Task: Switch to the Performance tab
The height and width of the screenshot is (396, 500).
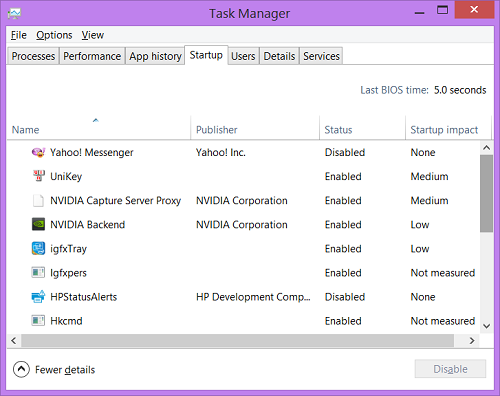Action: click(92, 56)
